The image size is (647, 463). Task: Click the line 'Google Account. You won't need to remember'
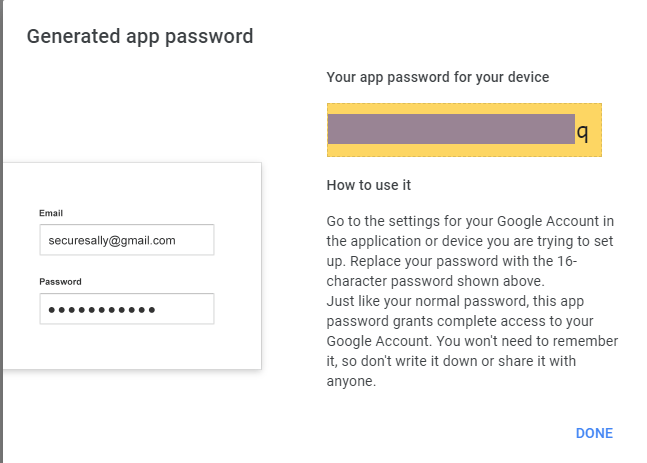472,340
